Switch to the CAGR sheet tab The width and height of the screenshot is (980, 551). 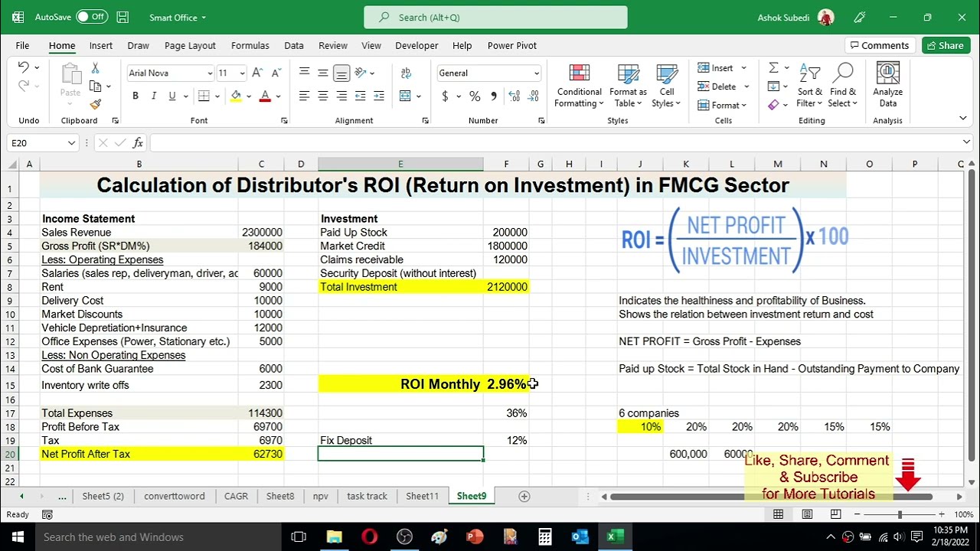236,496
